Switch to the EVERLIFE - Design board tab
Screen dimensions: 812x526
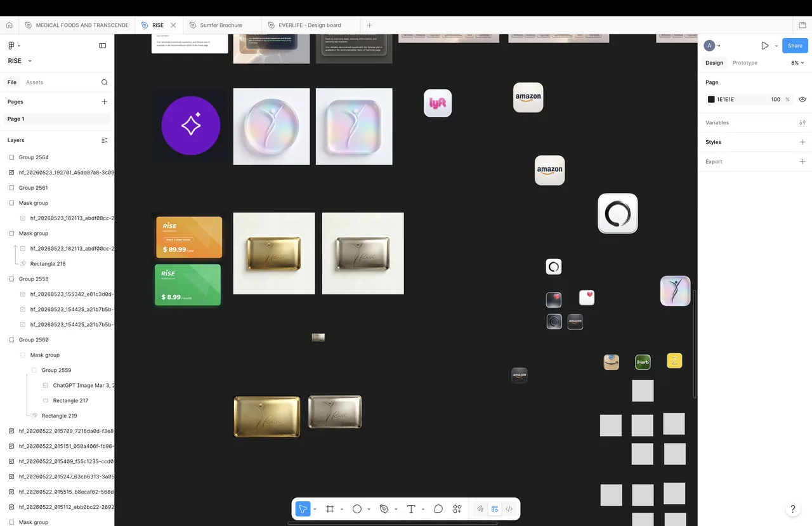coord(310,25)
